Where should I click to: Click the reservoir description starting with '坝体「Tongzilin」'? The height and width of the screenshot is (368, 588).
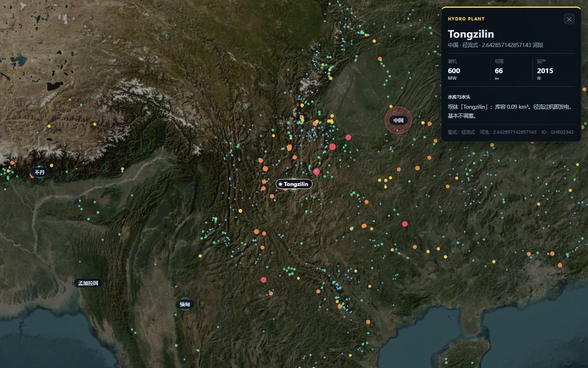(x=510, y=111)
